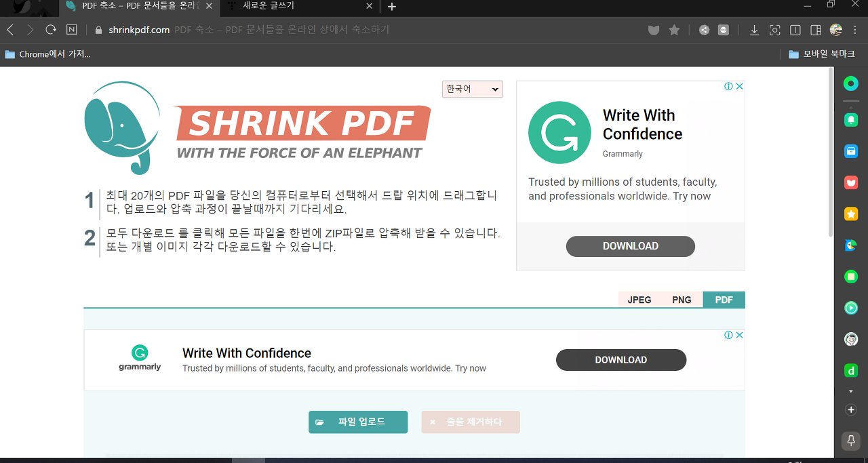
Task: Open the share icon in toolbar
Action: pos(704,30)
